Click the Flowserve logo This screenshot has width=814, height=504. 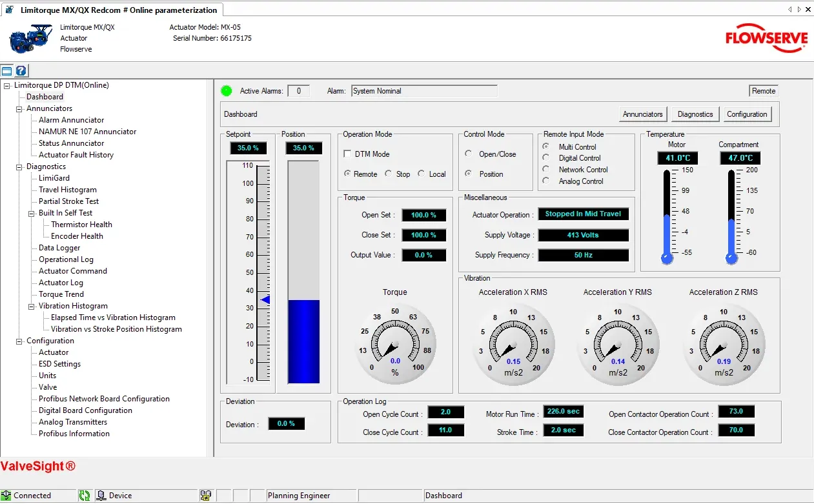(766, 38)
